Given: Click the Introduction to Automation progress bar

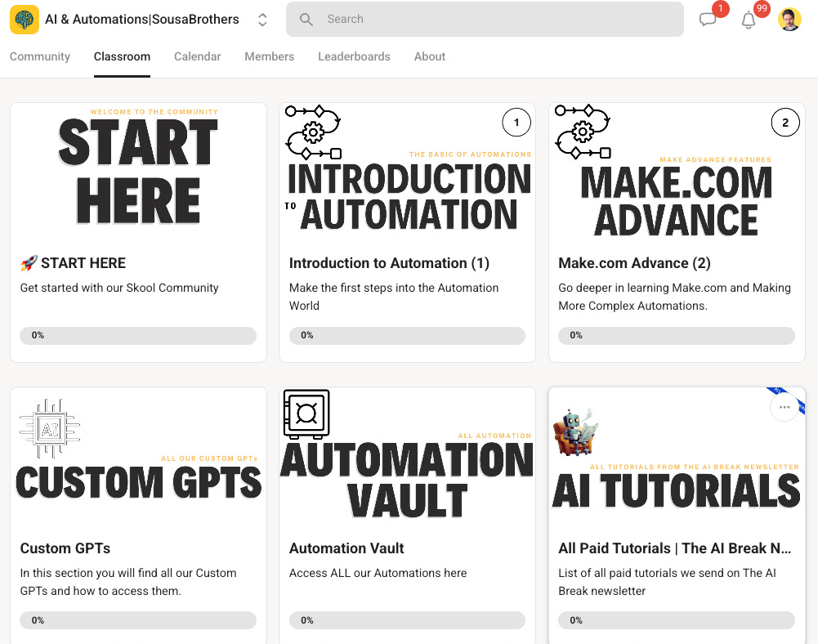Looking at the screenshot, I should point(408,336).
